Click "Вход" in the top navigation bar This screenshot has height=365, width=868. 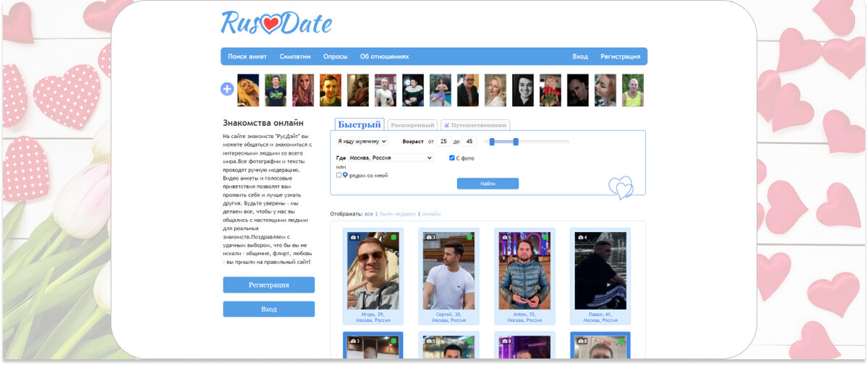coord(580,56)
